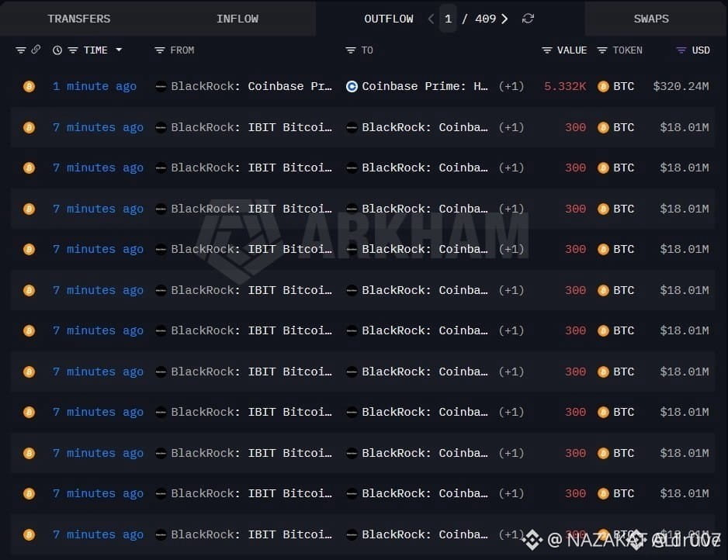Click the chain link icon in header

coord(36,50)
